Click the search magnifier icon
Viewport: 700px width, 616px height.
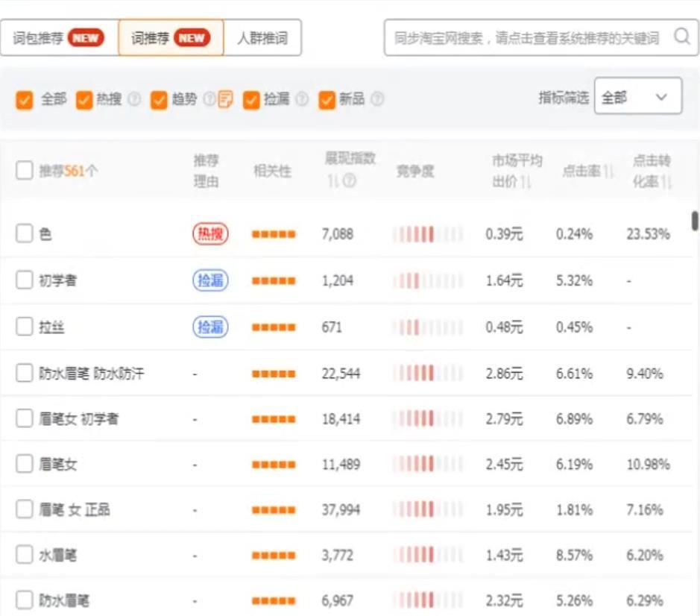(x=681, y=37)
